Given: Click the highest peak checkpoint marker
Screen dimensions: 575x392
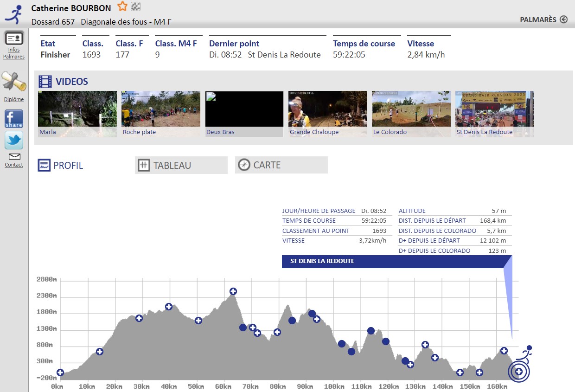Looking at the screenshot, I should 233,291.
